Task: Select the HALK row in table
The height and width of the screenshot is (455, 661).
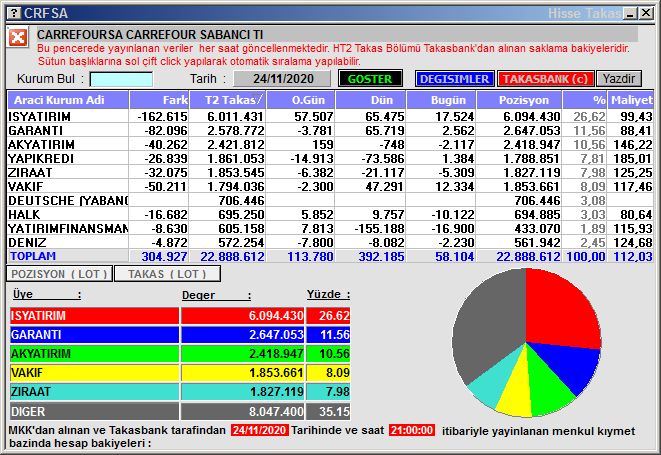Action: tap(330, 214)
